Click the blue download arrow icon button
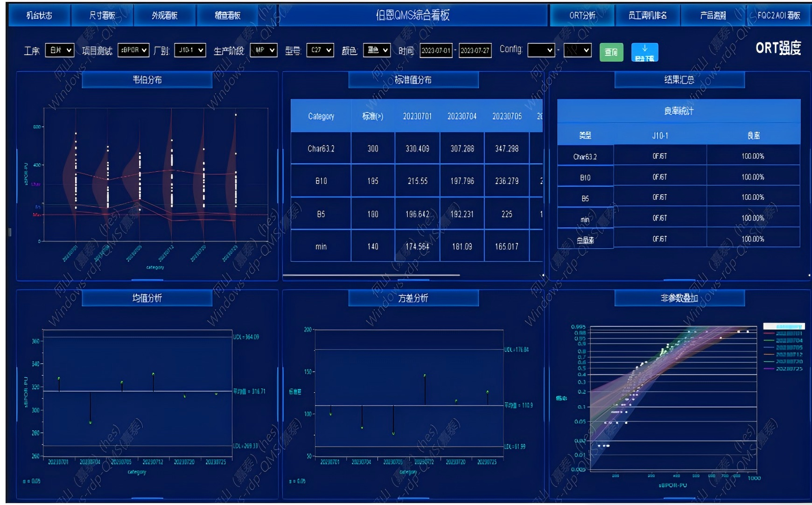 [644, 52]
